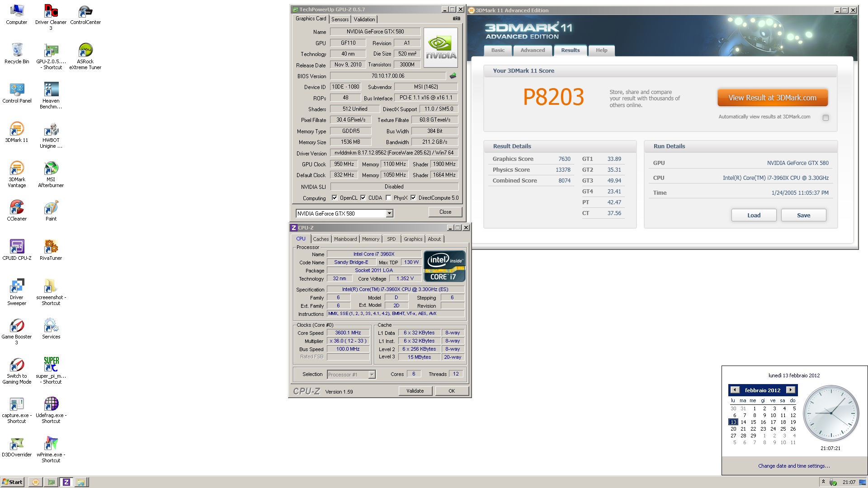This screenshot has width=868, height=488.
Task: Open Control Panel desktop icon
Action: [17, 93]
